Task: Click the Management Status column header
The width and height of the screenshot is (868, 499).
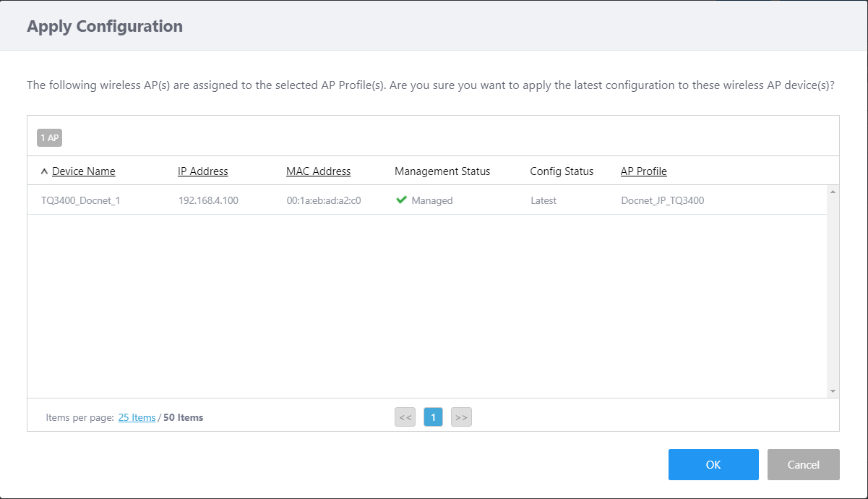Action: [442, 171]
